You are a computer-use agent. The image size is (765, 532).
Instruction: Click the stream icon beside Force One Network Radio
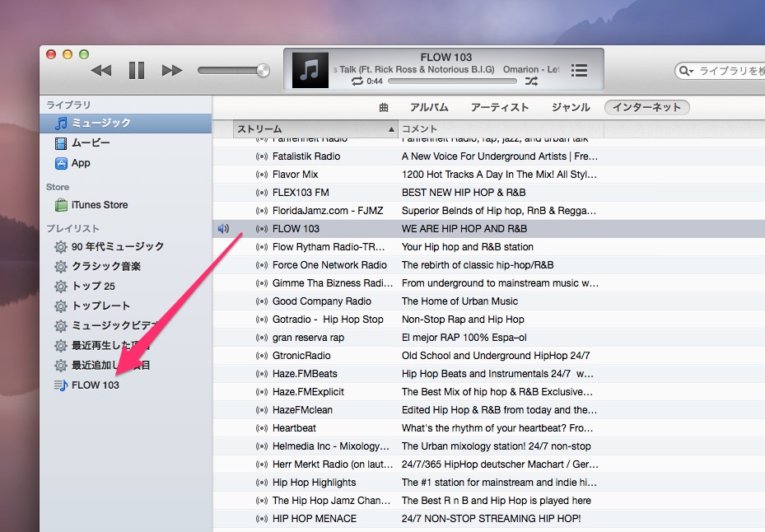(262, 265)
